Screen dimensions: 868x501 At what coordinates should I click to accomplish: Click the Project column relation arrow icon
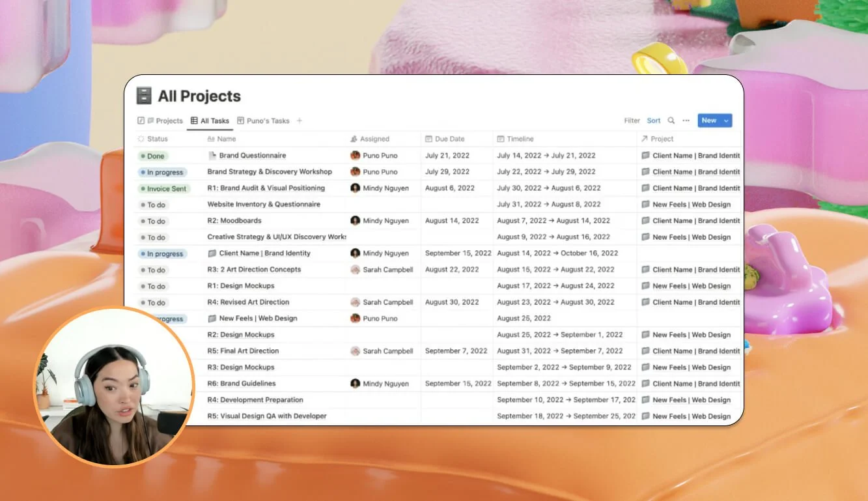point(644,139)
